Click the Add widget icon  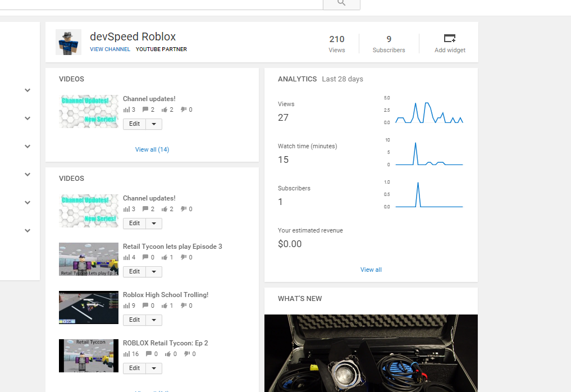[450, 38]
